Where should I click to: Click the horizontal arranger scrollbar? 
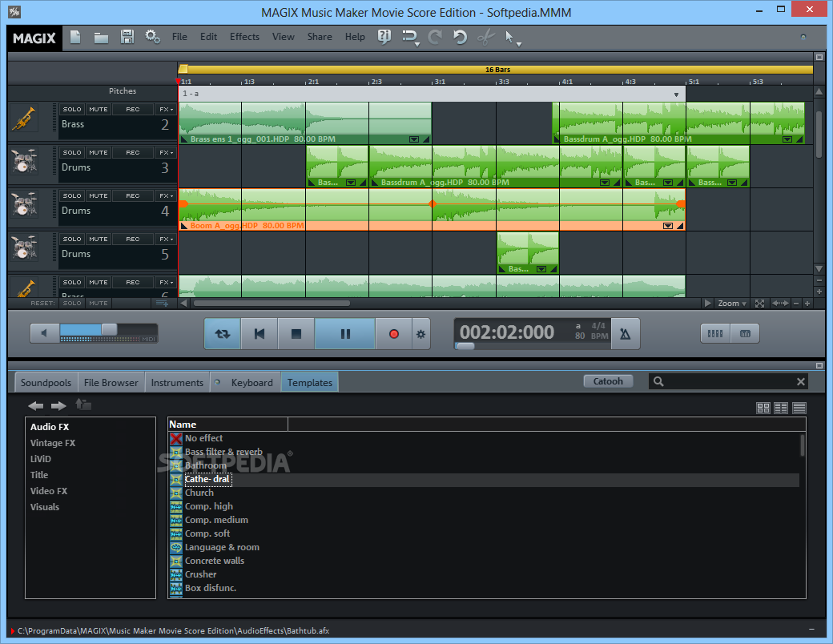(x=272, y=304)
